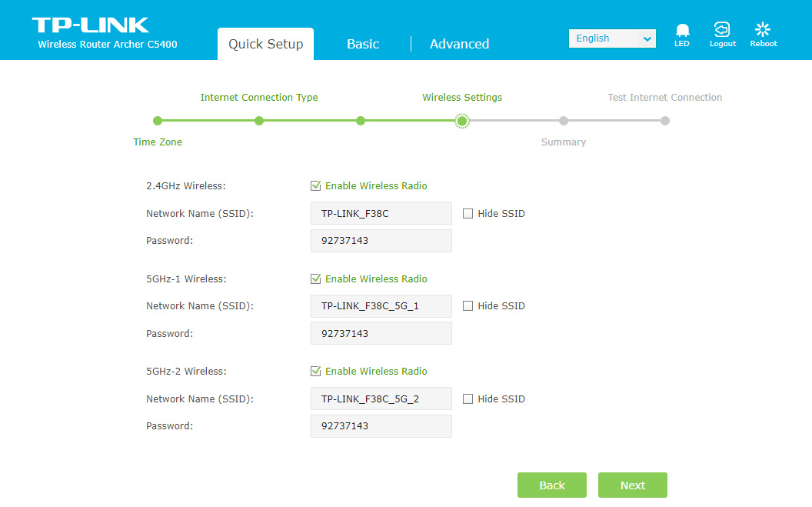The height and width of the screenshot is (507, 812).
Task: Click the Back button
Action: tap(552, 485)
